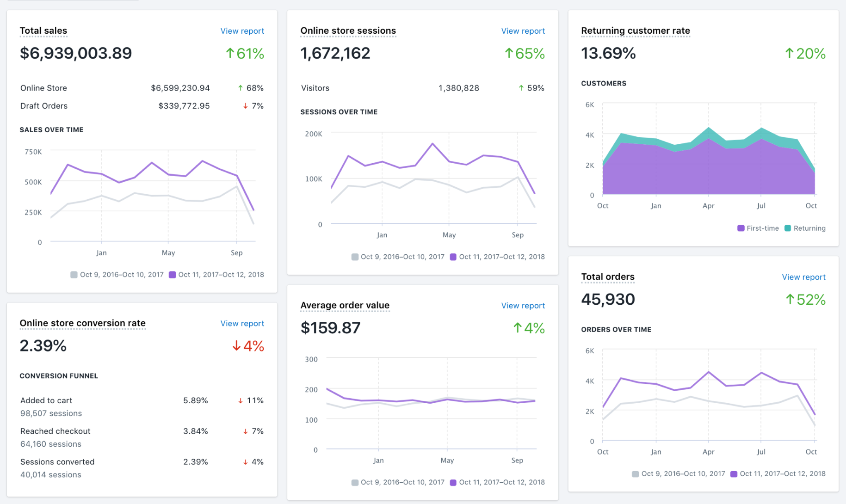The height and width of the screenshot is (504, 846).
Task: Click the $6,599,230.94 Online Store amount
Action: (x=180, y=88)
